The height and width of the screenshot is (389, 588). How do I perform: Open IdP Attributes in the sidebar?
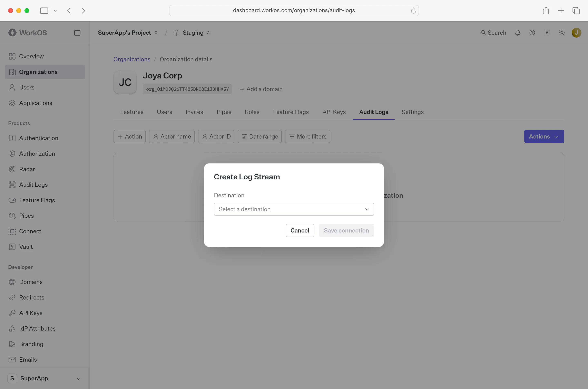[45, 329]
